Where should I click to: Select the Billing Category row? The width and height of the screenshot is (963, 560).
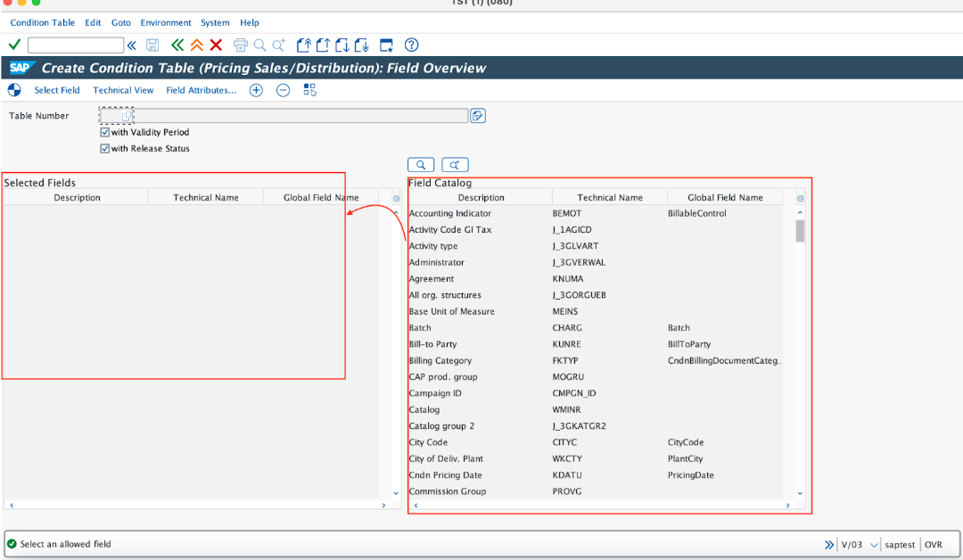596,360
